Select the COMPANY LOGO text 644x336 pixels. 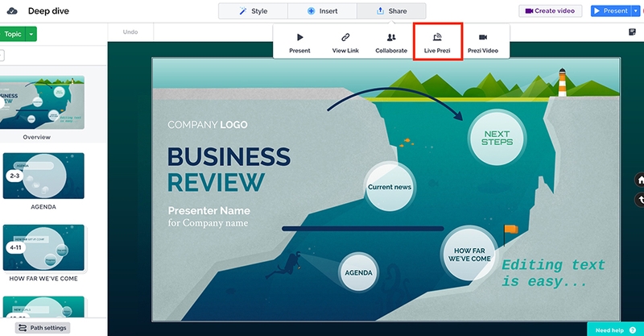click(208, 125)
